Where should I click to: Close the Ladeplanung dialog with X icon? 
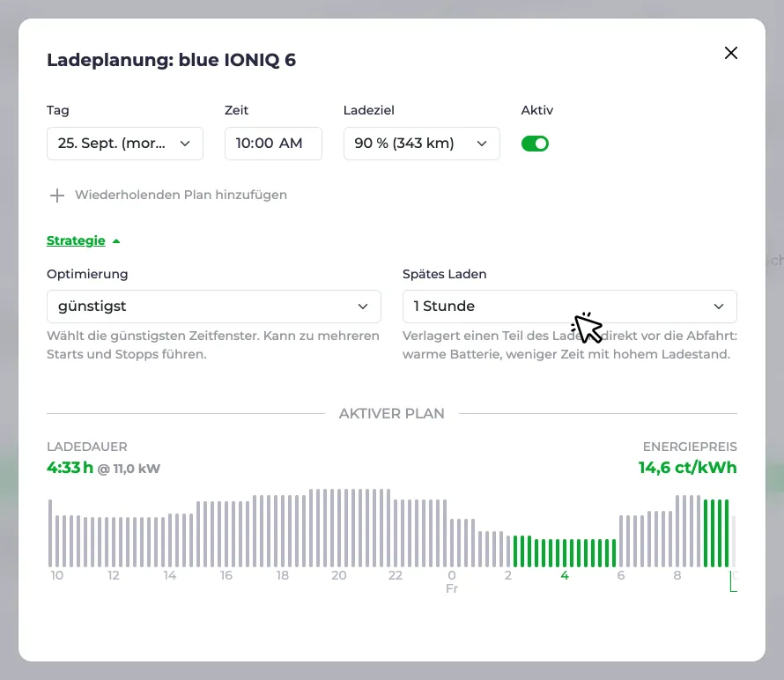tap(730, 53)
